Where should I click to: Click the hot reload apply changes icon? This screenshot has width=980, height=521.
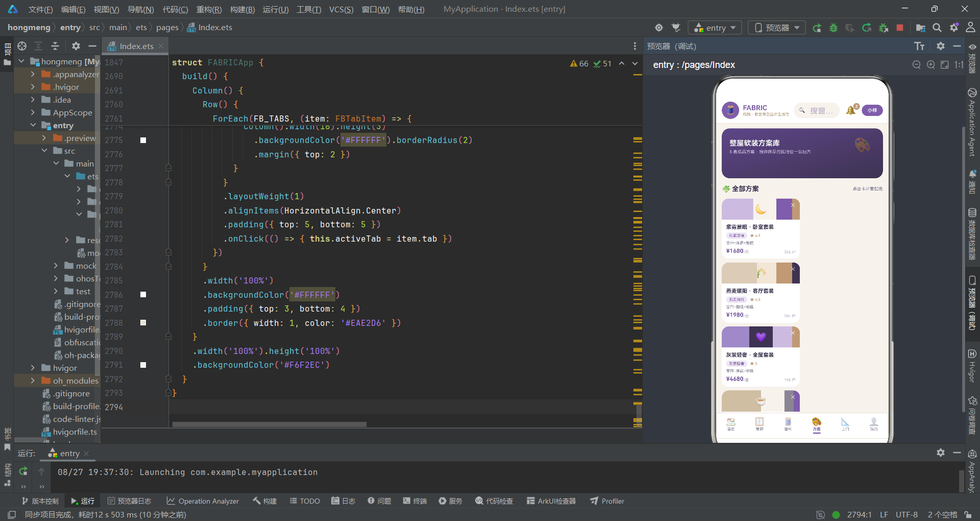(867, 28)
